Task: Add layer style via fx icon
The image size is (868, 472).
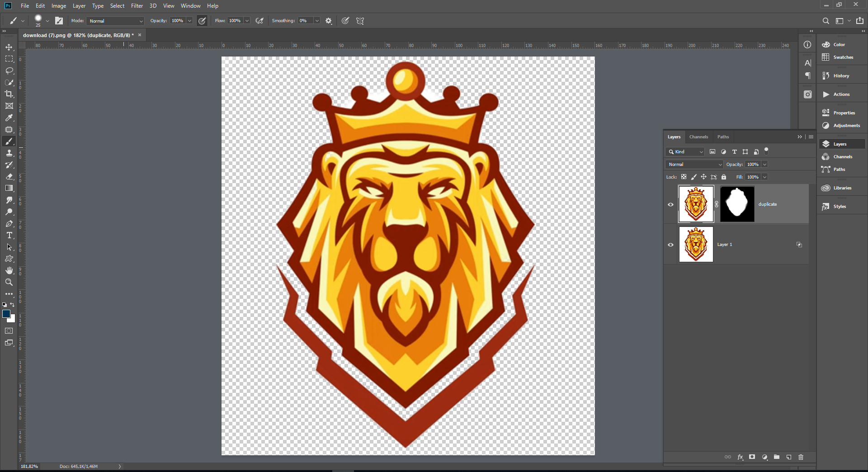Action: coord(740,457)
